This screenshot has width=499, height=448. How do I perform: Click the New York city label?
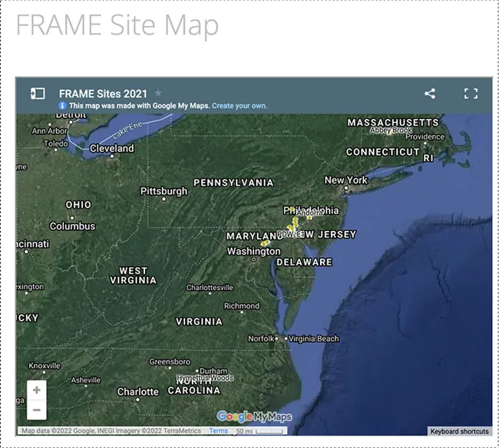pyautogui.click(x=346, y=180)
